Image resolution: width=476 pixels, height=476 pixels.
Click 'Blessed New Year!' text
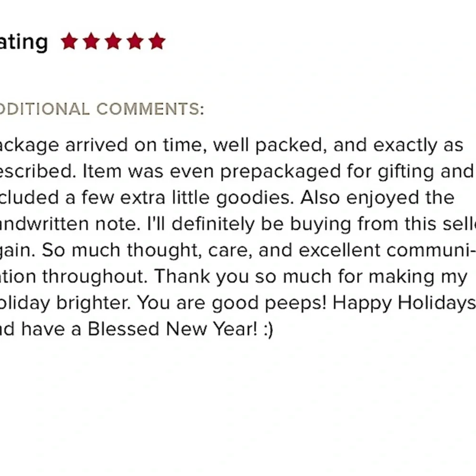[172, 329]
